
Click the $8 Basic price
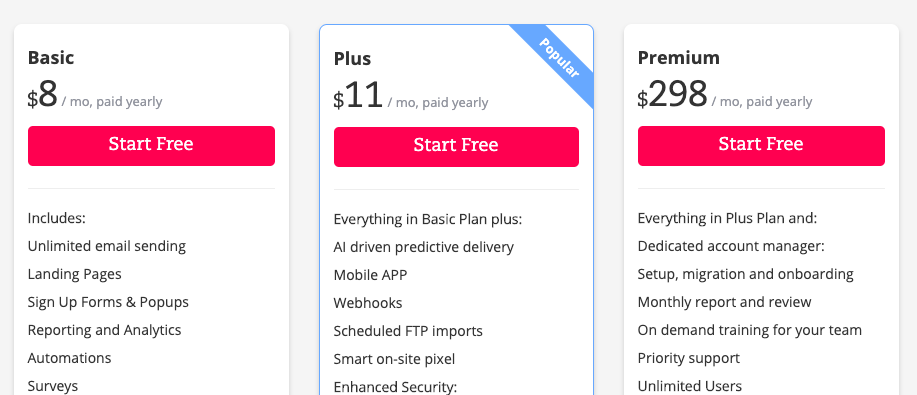tap(42, 95)
